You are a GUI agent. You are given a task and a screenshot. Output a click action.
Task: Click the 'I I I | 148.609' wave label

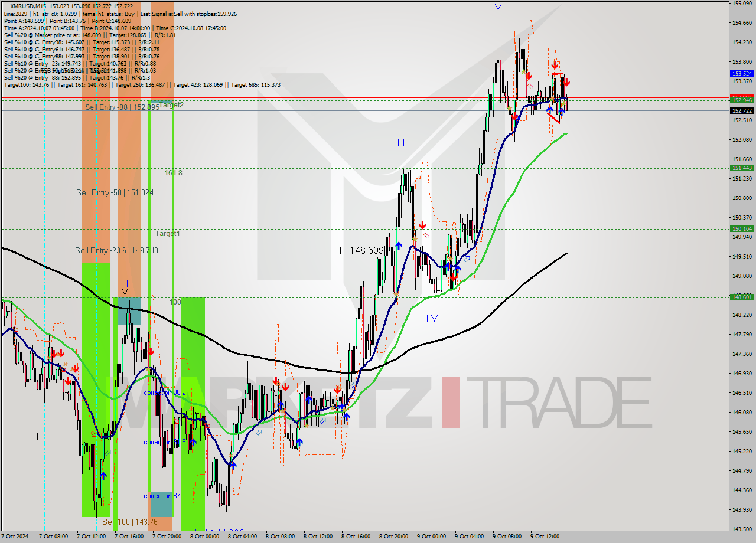point(359,250)
